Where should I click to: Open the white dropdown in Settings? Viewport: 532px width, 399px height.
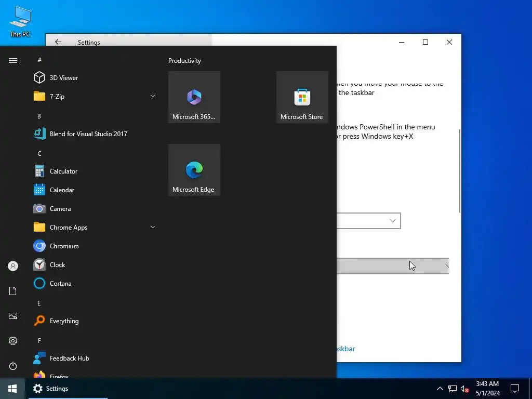pos(368,221)
